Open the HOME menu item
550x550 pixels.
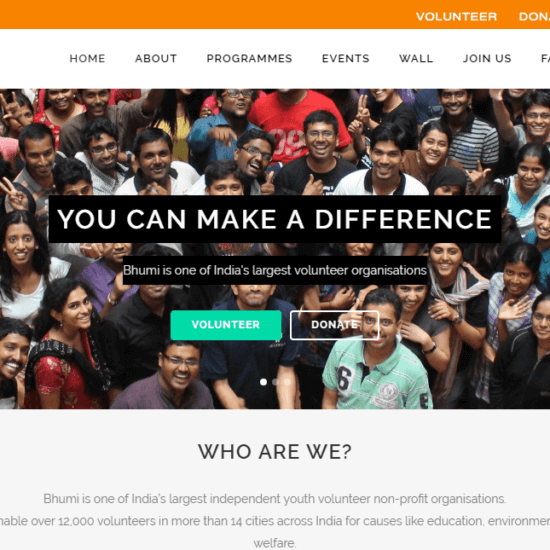coord(87,58)
